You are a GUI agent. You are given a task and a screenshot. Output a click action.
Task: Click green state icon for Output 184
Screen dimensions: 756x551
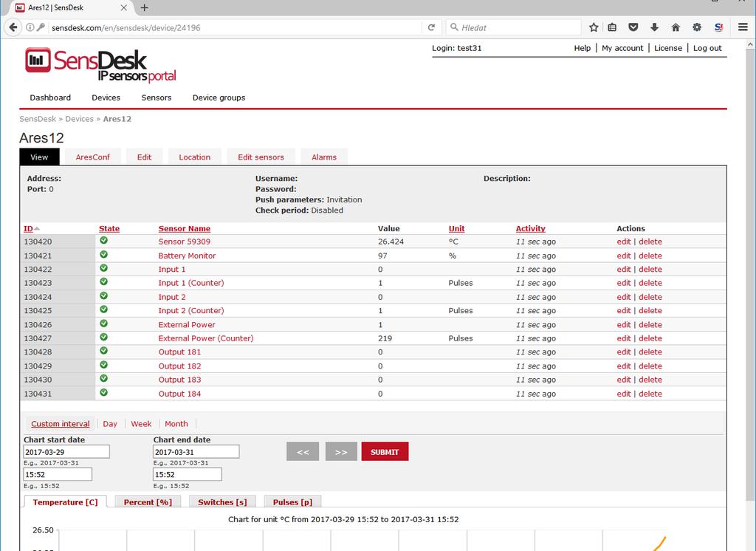click(103, 393)
